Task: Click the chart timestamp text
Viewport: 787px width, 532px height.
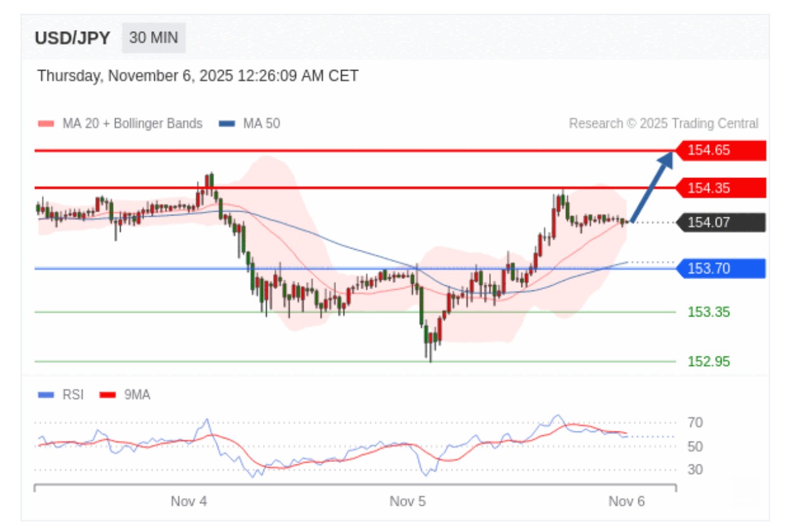Action: point(198,76)
